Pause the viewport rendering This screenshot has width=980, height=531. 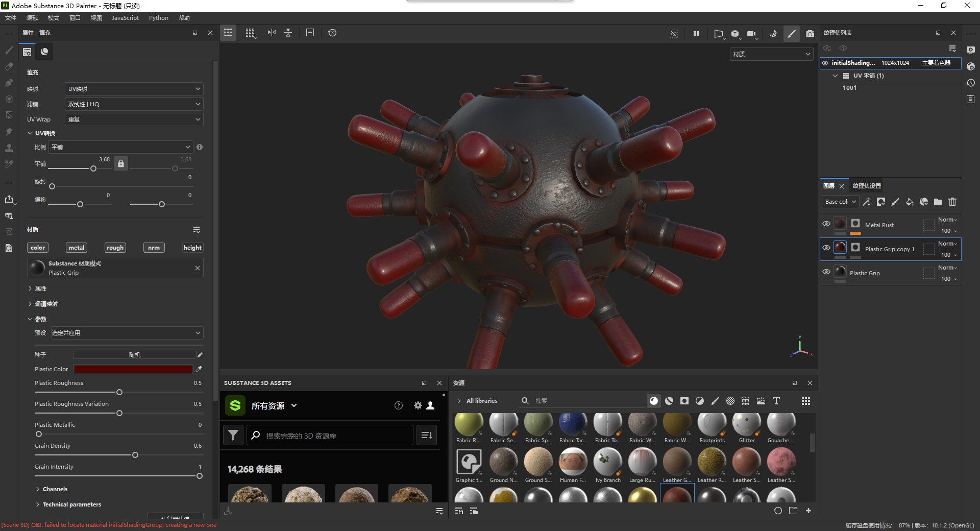(696, 33)
